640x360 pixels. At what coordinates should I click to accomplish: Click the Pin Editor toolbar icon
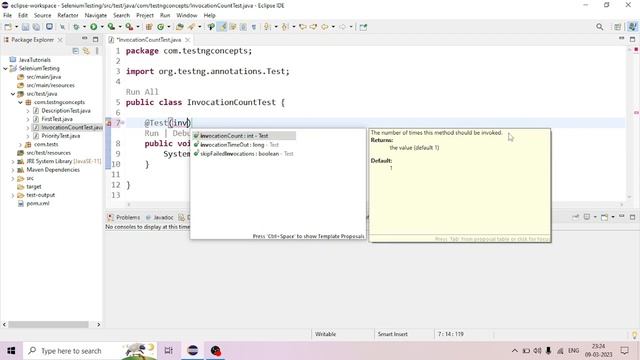pos(363,27)
